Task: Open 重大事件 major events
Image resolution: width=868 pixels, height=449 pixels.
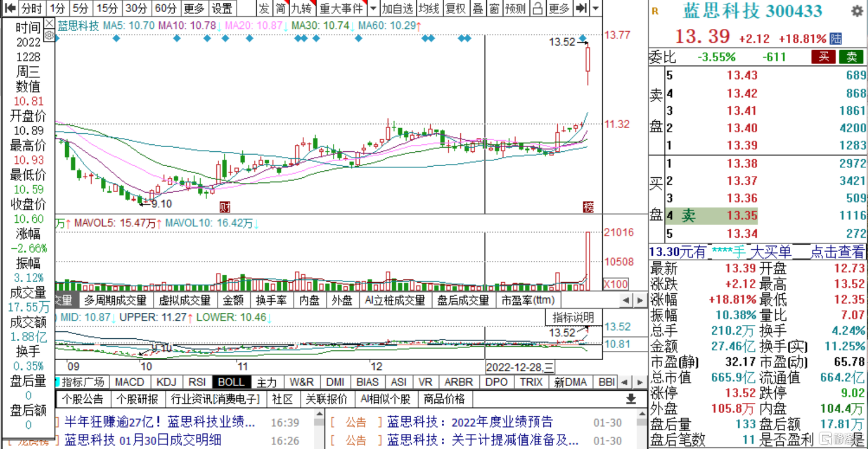Action: coord(341,8)
